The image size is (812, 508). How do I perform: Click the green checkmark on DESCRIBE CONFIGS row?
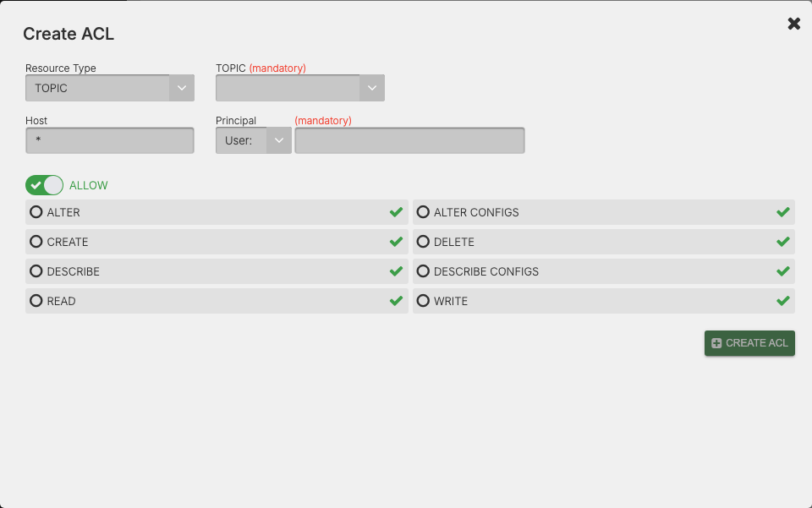pos(783,271)
